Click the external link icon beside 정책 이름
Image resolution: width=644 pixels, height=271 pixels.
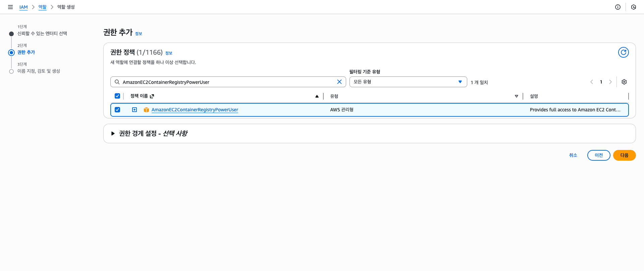(152, 96)
